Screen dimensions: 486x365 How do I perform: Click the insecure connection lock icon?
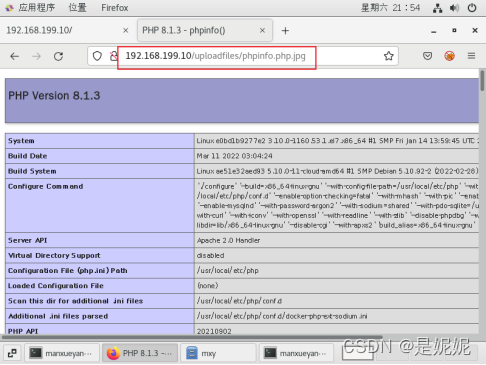(114, 56)
